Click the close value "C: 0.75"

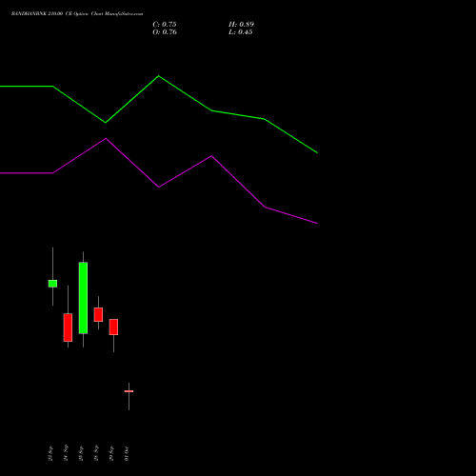[165, 25]
